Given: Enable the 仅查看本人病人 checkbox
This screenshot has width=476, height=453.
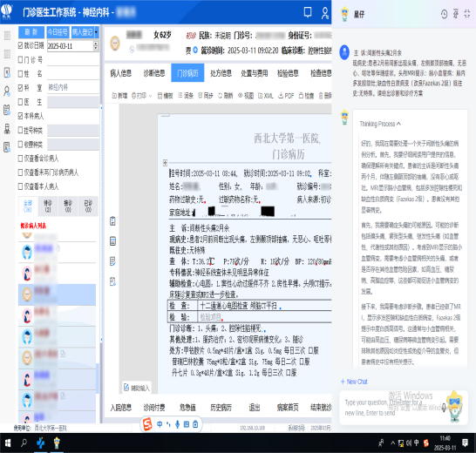Looking at the screenshot, I should tap(20, 186).
